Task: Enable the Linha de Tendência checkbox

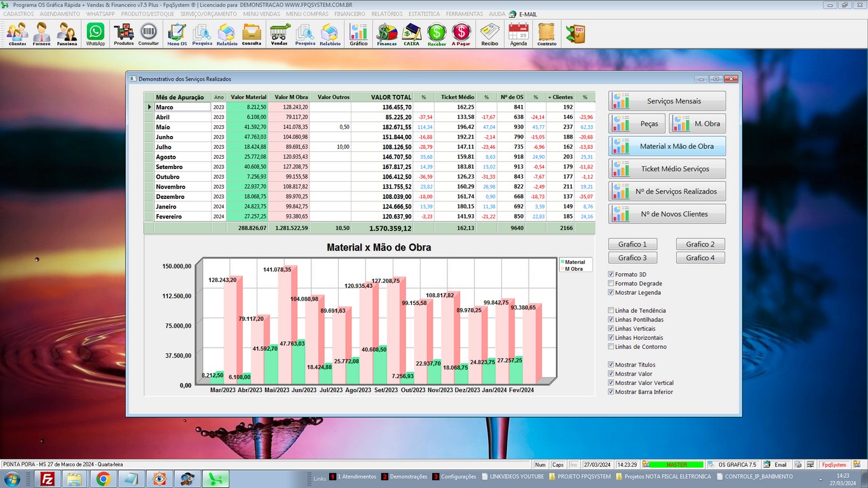Action: [x=611, y=311]
